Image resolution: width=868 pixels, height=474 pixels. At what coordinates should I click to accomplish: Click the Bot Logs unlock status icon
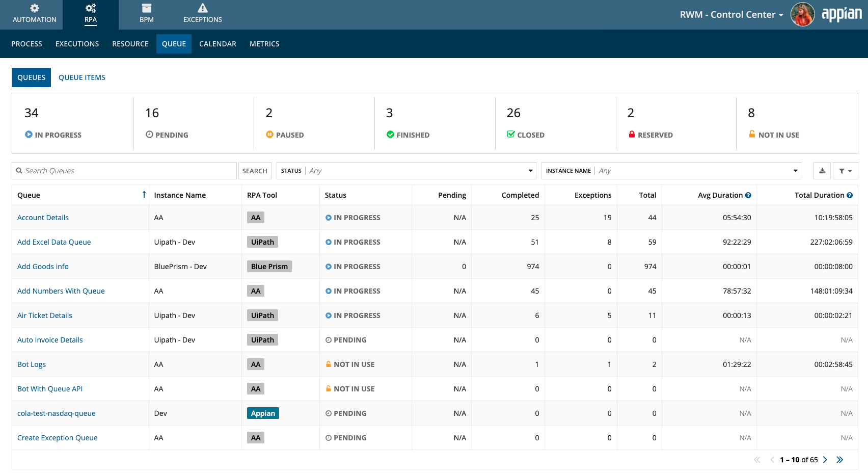click(x=329, y=364)
